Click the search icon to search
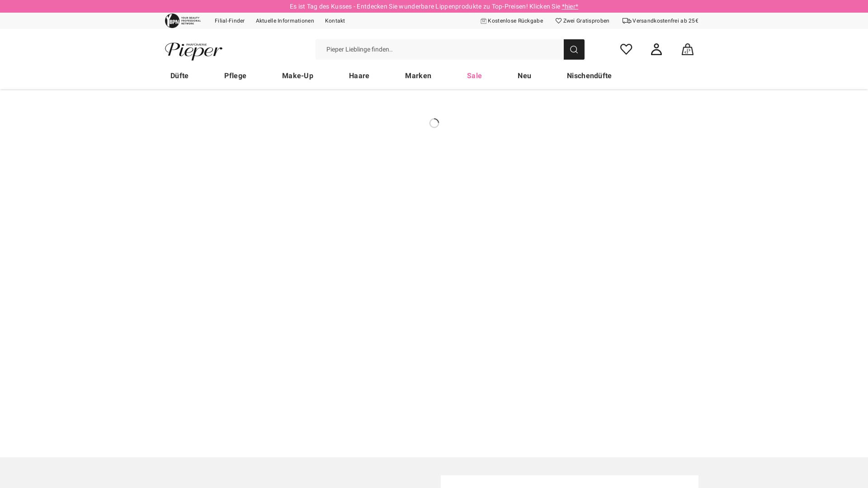 click(x=574, y=49)
